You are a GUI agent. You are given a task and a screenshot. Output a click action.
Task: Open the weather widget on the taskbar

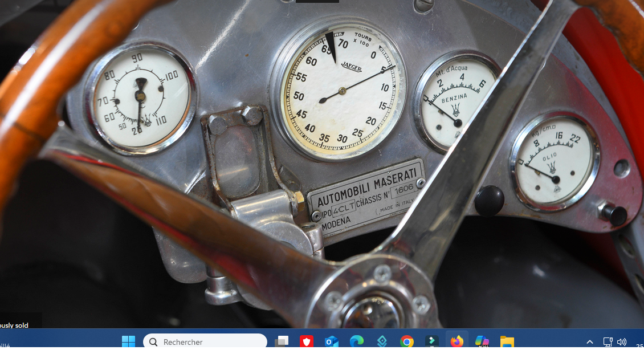(6, 344)
